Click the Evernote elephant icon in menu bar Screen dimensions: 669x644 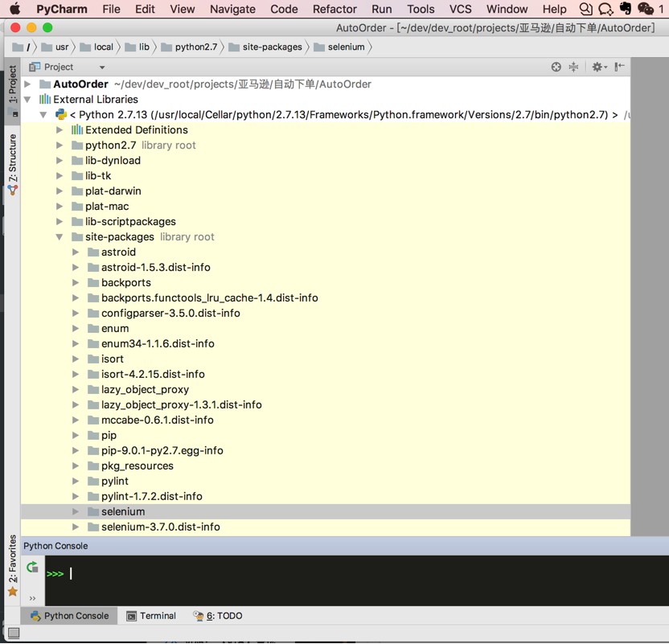pos(626,9)
